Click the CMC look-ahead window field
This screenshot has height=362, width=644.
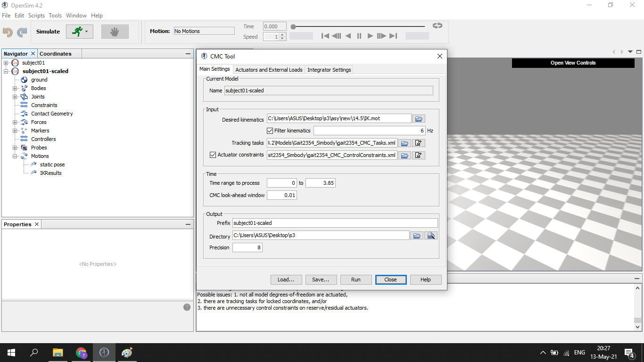click(282, 195)
